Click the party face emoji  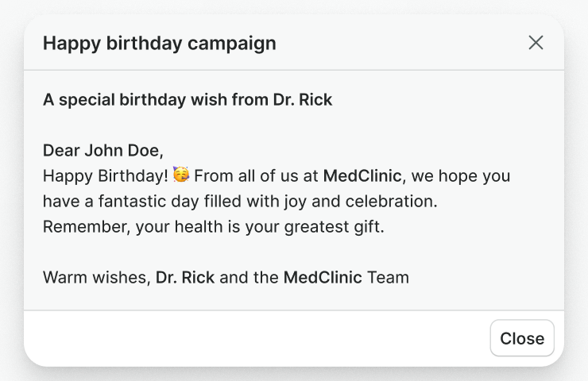click(x=181, y=175)
